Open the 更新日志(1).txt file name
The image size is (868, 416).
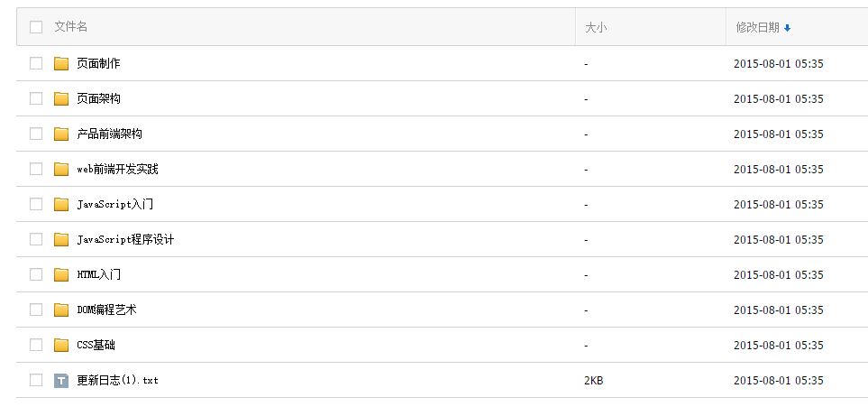[x=117, y=380]
